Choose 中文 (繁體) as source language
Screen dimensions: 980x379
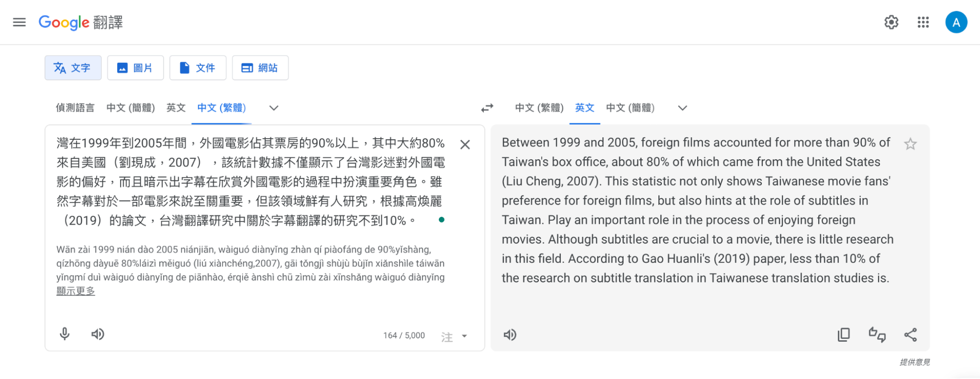[222, 108]
